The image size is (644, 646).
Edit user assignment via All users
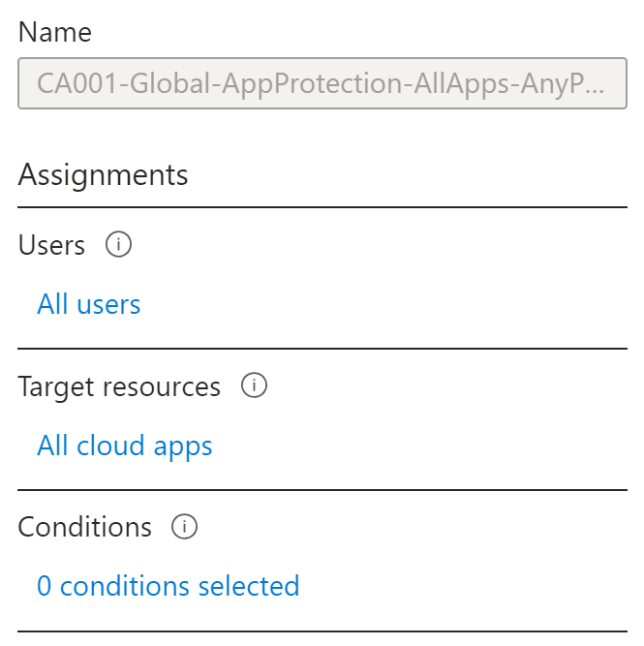coord(88,304)
